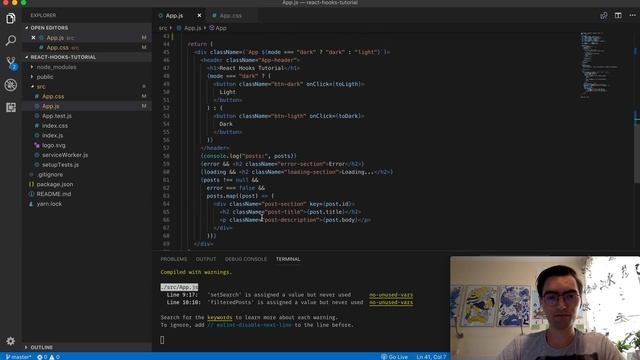Open yarn.lock file
The image size is (640, 360).
[x=49, y=204]
